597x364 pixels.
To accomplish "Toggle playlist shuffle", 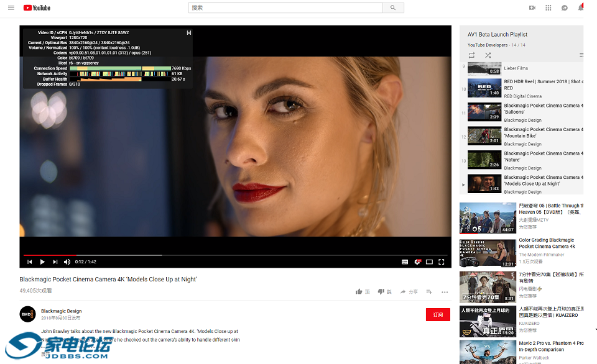I will pos(488,55).
